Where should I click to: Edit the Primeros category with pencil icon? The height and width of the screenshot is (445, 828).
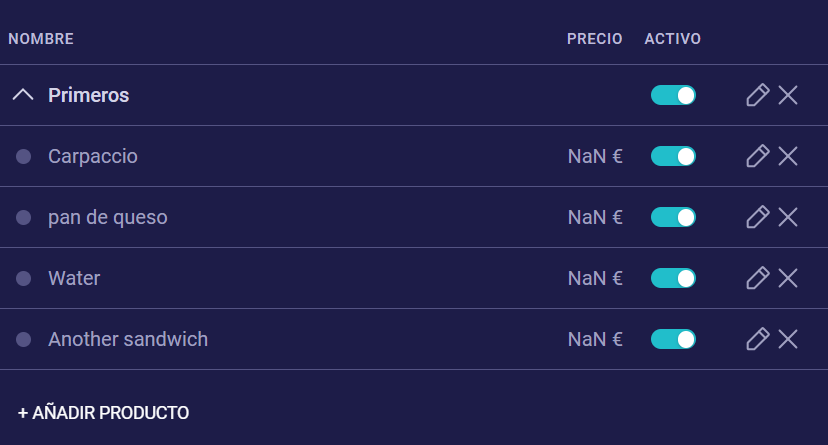pos(758,95)
